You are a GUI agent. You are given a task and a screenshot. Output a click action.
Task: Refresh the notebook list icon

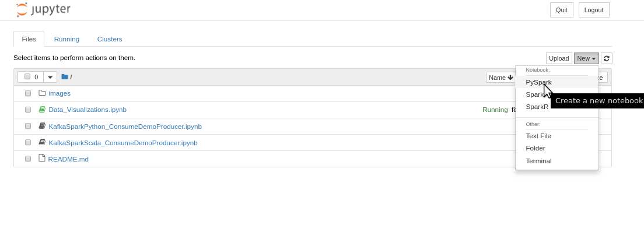click(606, 58)
